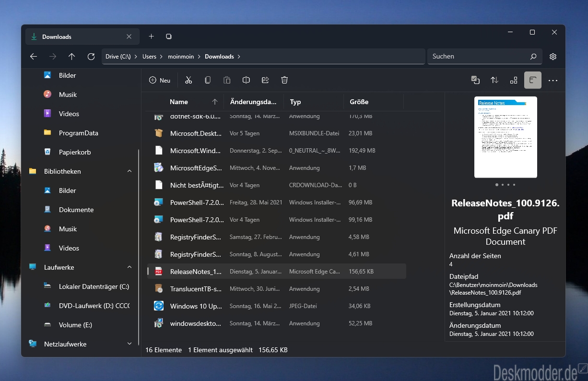Viewport: 588px width, 381px height.
Task: Jump to Users in the path bar
Action: [149, 57]
